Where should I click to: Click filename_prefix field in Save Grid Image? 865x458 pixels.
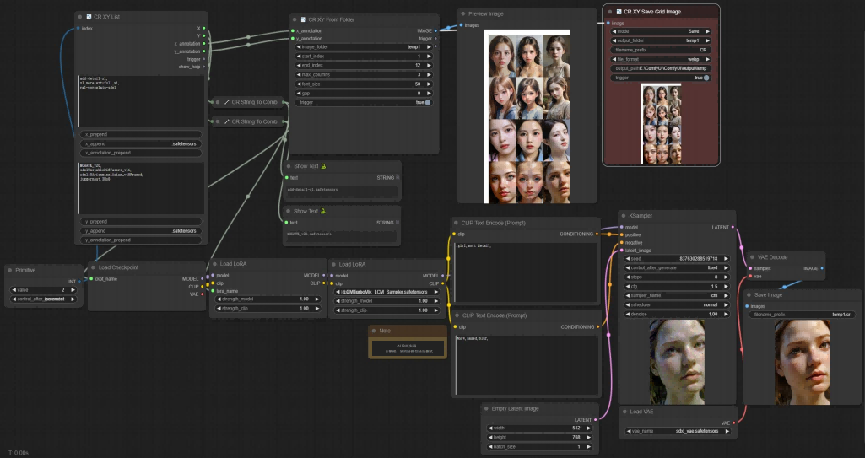point(661,50)
